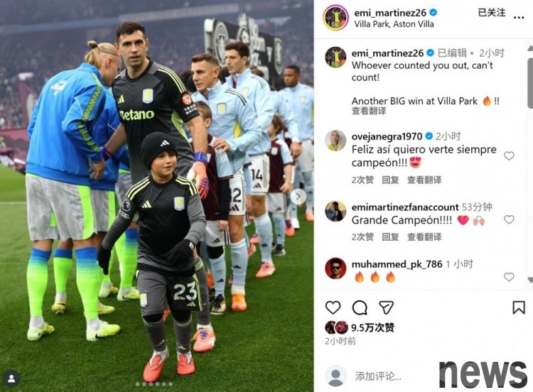Viewport: 533px width, 392px height.
Task: Click 查看翻译 under emimartinezfanaccount's comment
Action: (x=424, y=236)
